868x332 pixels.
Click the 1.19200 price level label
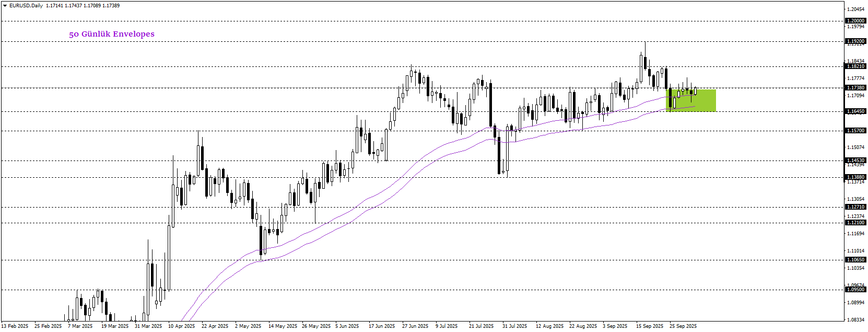[x=855, y=41]
